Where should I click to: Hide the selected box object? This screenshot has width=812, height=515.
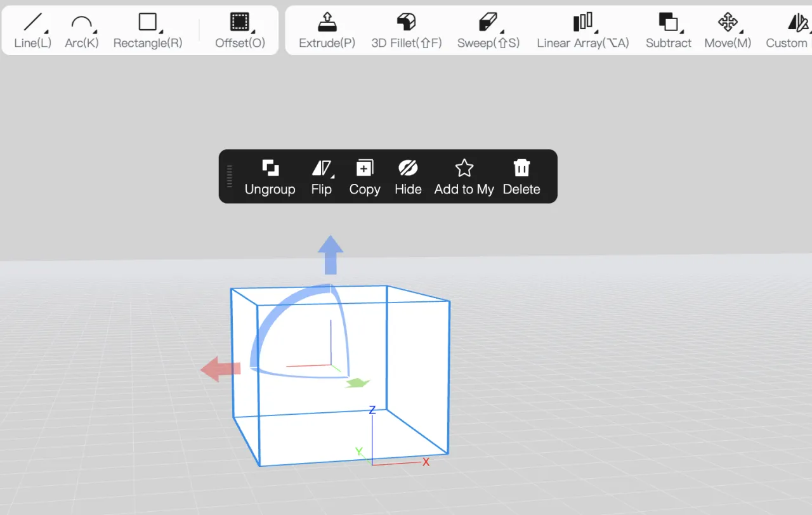pos(408,176)
